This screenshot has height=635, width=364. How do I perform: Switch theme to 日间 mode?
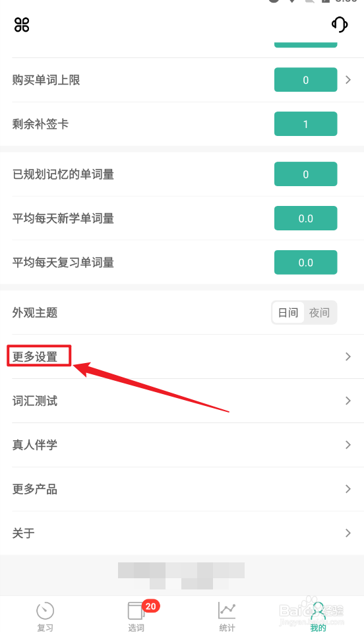(x=288, y=313)
